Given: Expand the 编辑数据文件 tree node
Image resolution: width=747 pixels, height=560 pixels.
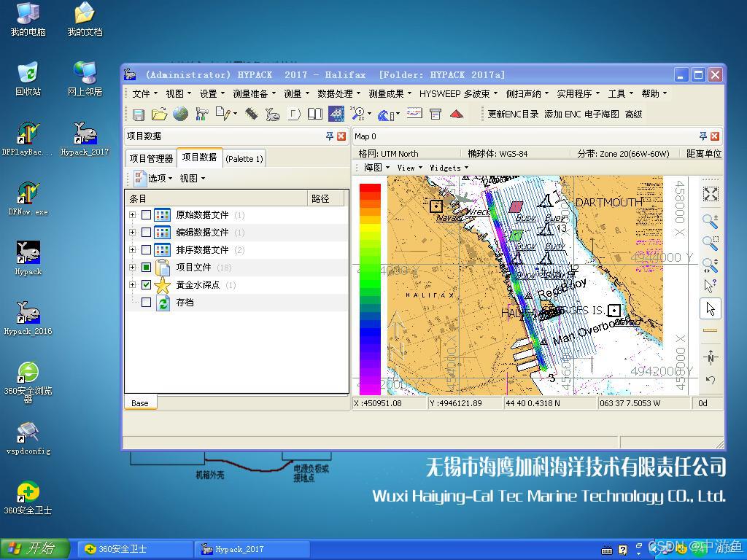Looking at the screenshot, I should pyautogui.click(x=133, y=233).
